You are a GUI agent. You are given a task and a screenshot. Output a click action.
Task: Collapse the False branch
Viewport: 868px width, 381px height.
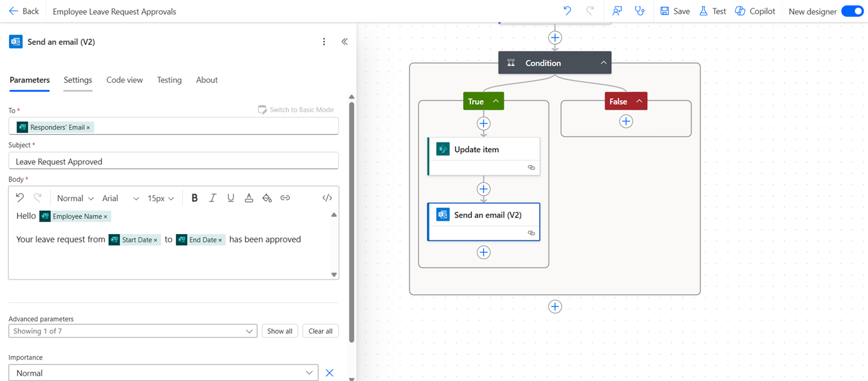tap(639, 101)
